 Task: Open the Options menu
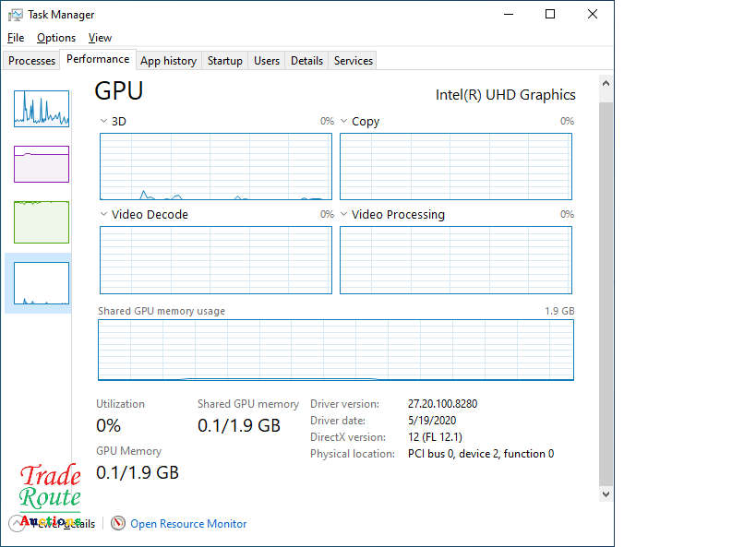click(56, 38)
